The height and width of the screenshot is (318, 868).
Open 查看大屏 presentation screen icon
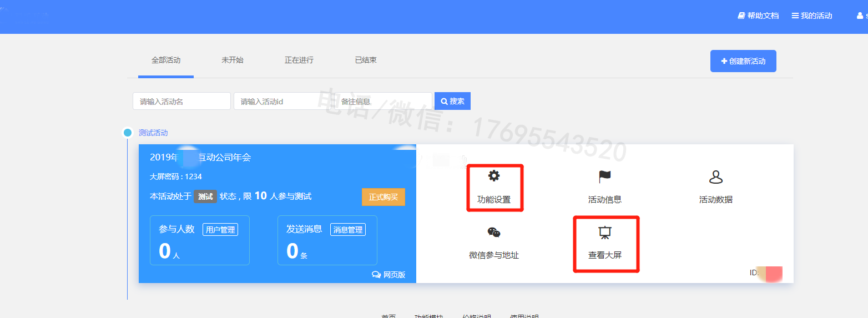tap(605, 233)
